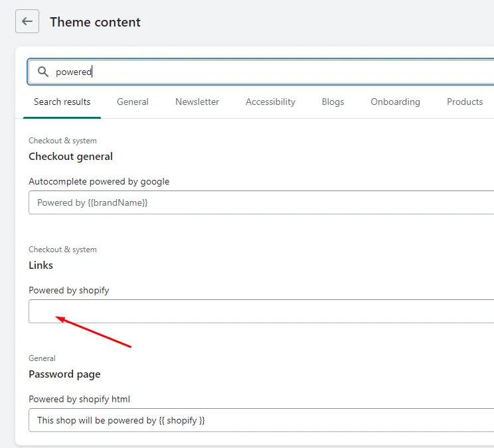Edit the Autocomplete powered by google field
The image size is (494, 448).
(x=261, y=202)
